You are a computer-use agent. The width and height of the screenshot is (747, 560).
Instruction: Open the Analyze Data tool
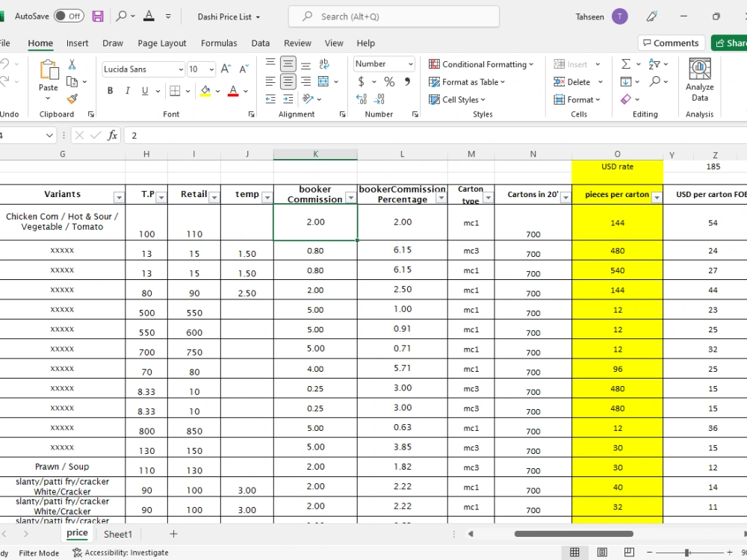coord(699,80)
